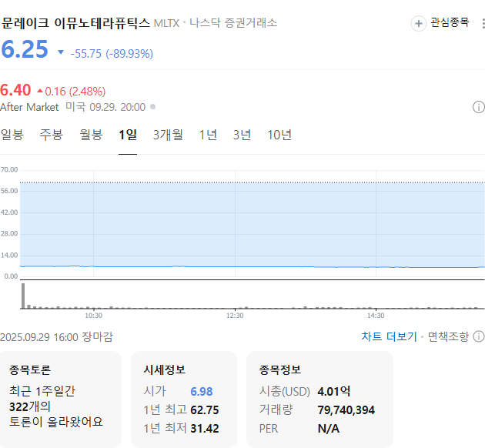The height and width of the screenshot is (448, 485).
Task: Click the red up-triangle beside 0.16
Action: [40, 91]
